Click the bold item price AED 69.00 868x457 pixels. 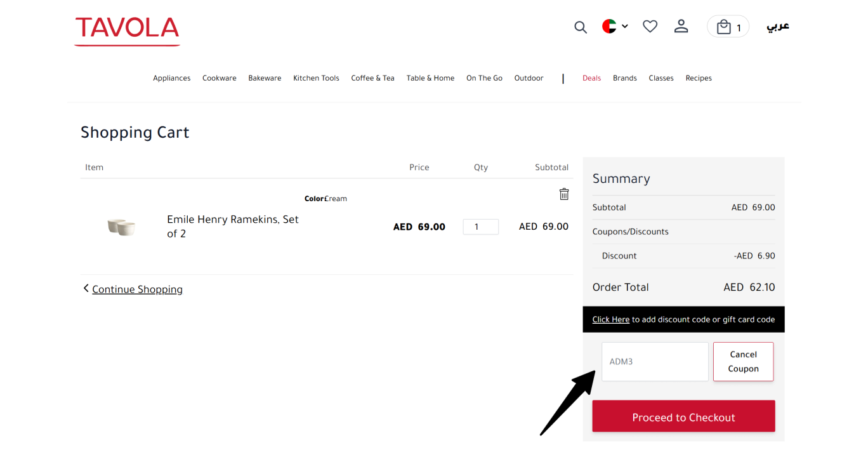coord(419,227)
